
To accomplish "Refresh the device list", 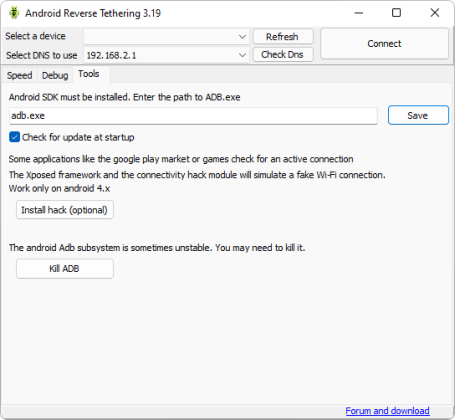I will pyautogui.click(x=283, y=36).
